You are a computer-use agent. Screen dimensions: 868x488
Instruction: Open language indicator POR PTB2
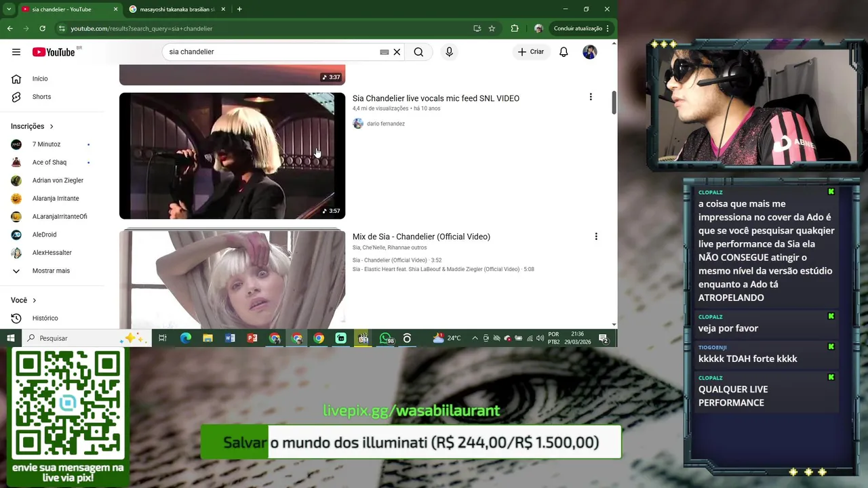554,338
